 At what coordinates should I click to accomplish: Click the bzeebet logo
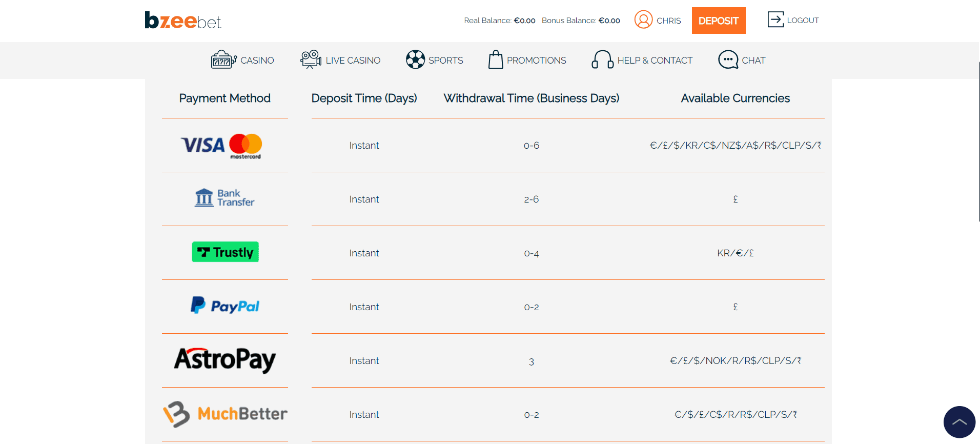(182, 21)
